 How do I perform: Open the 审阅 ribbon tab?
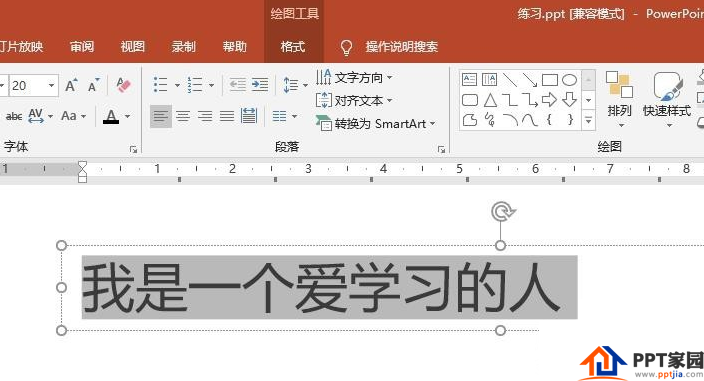82,47
